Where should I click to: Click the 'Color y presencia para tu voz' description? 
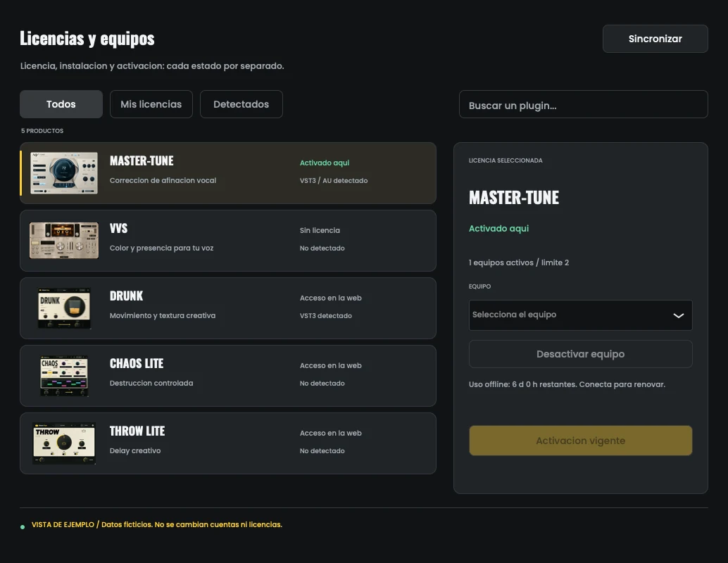[161, 248]
